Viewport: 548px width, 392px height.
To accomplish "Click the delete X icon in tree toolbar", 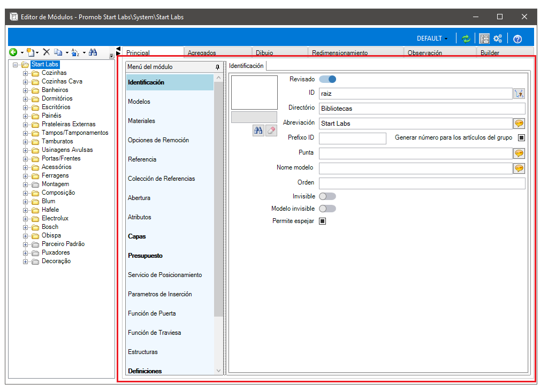I will point(46,52).
